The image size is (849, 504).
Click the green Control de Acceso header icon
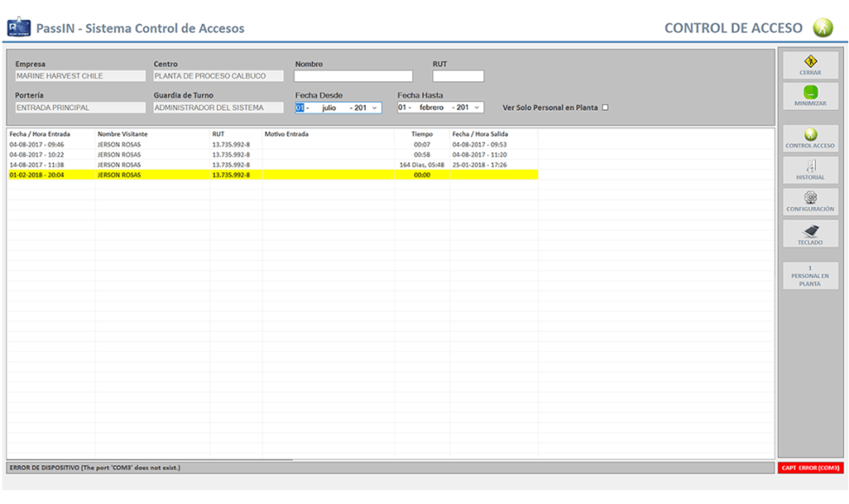822,28
